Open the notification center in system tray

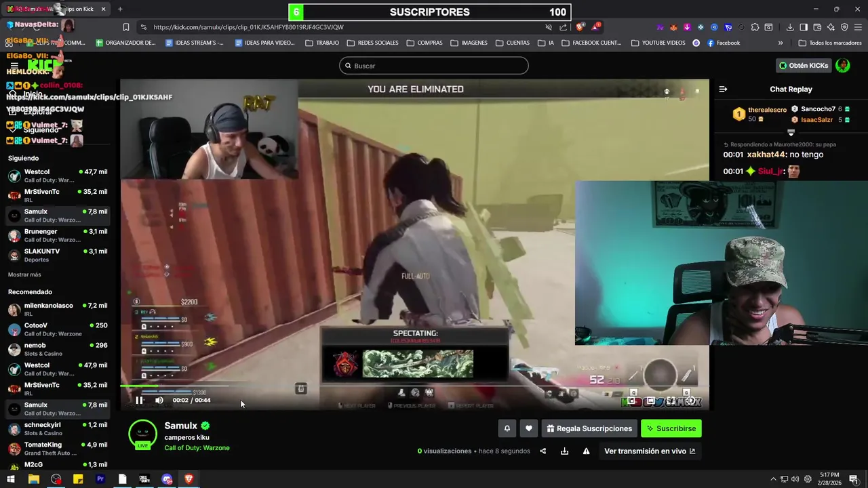(854, 479)
